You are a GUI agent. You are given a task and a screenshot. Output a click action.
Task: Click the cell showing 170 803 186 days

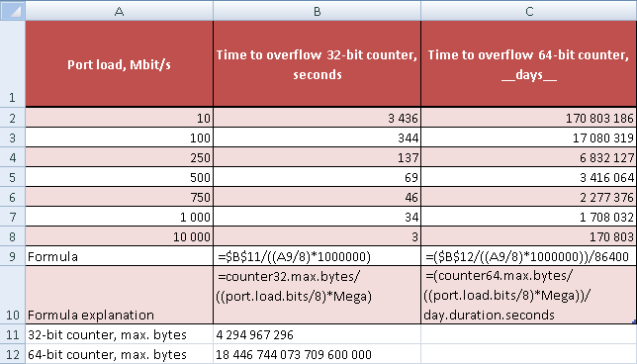coord(529,118)
